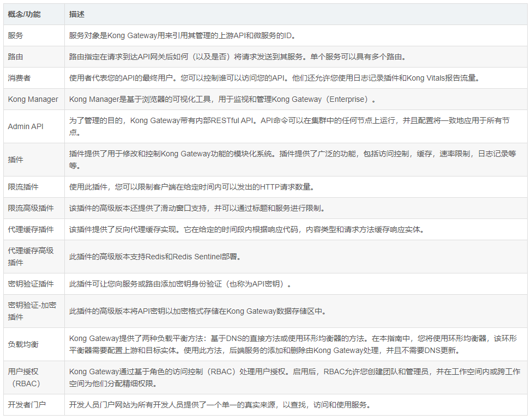The height and width of the screenshot is (420, 531).
Task: Click description starting '插件提供了用于修改和控制'
Action: (295, 160)
